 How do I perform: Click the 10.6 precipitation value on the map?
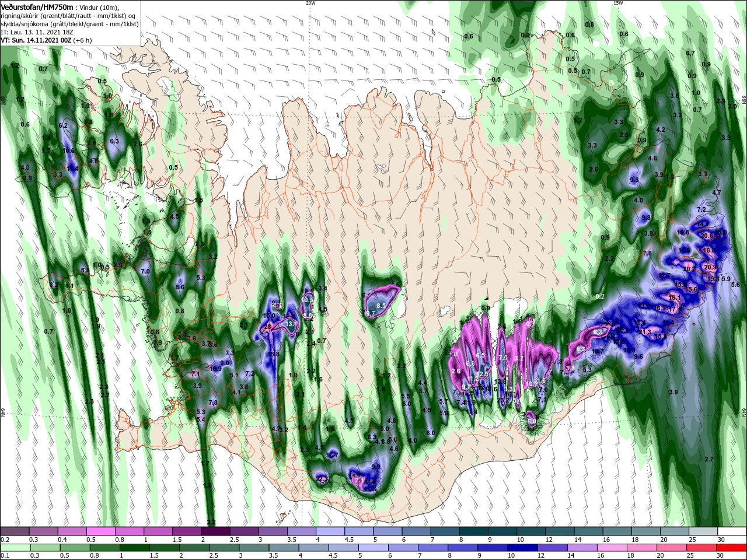pos(68,150)
